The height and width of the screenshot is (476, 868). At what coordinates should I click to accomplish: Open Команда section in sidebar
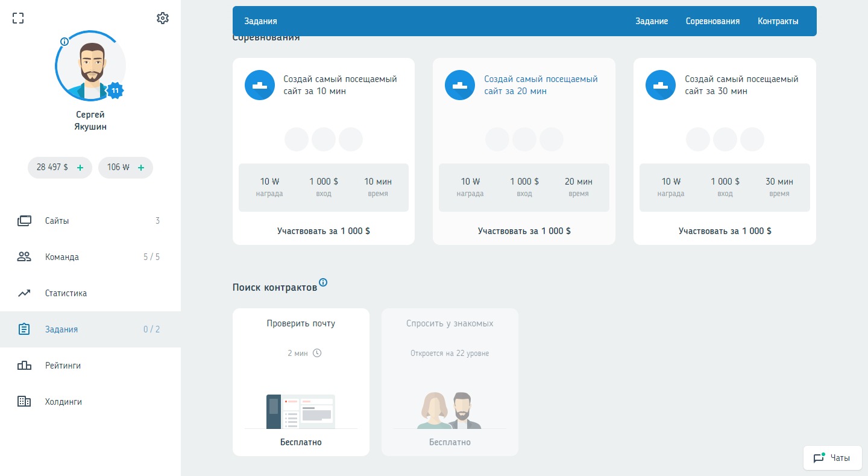click(x=62, y=257)
